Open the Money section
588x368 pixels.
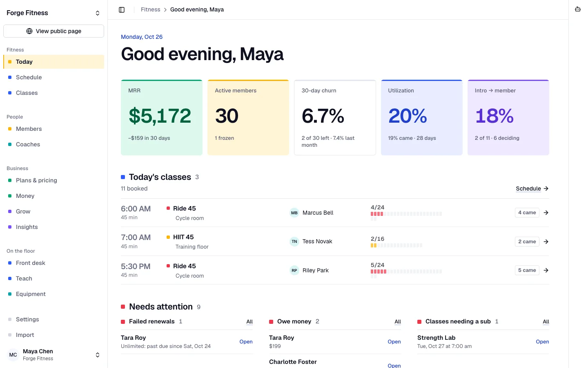(x=53, y=196)
